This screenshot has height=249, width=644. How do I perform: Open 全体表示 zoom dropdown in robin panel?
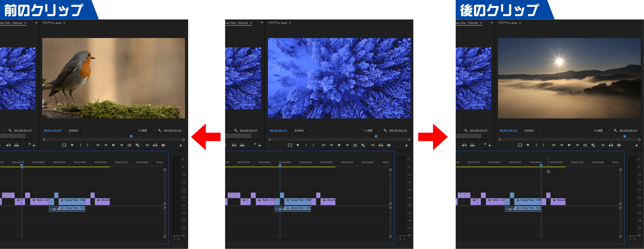[x=77, y=131]
